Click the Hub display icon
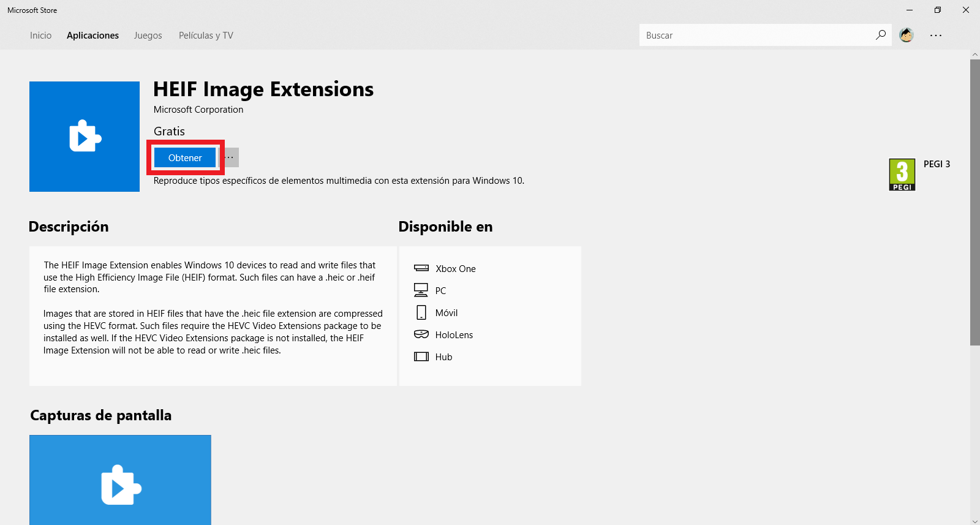The height and width of the screenshot is (525, 980). click(421, 357)
